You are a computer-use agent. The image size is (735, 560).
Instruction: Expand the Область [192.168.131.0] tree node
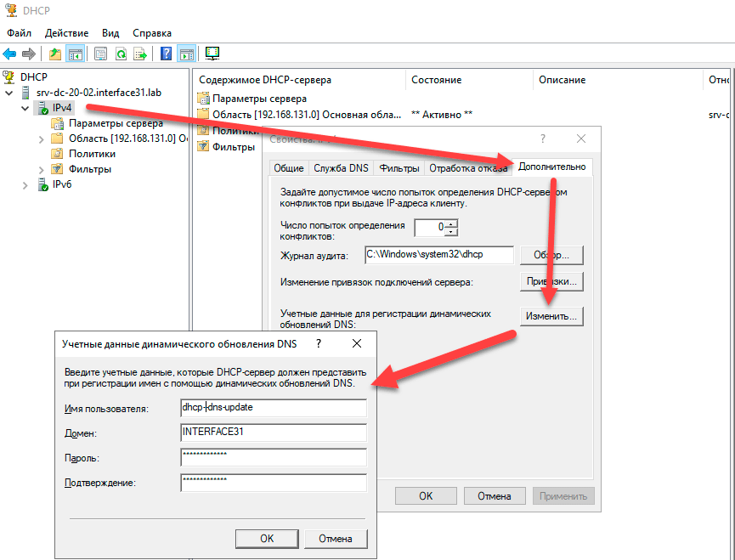(42, 139)
